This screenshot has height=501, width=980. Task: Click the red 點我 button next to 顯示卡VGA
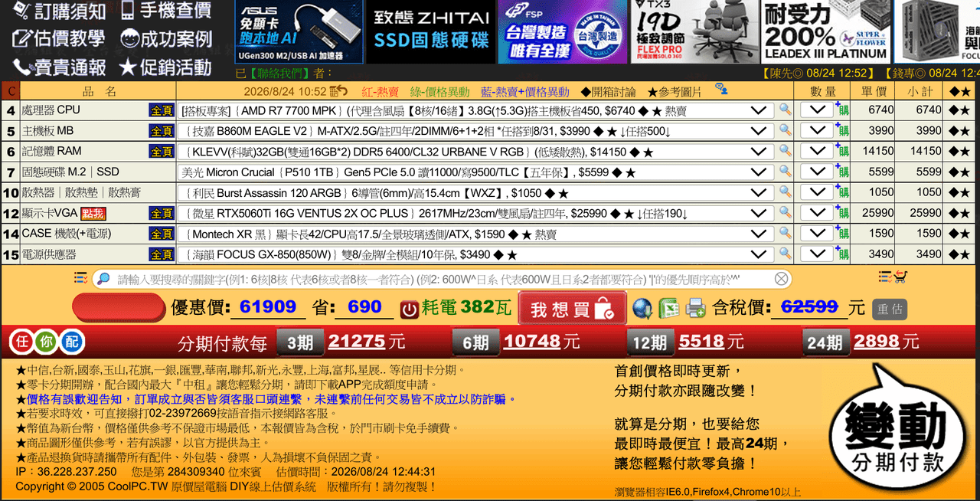pyautogui.click(x=93, y=214)
